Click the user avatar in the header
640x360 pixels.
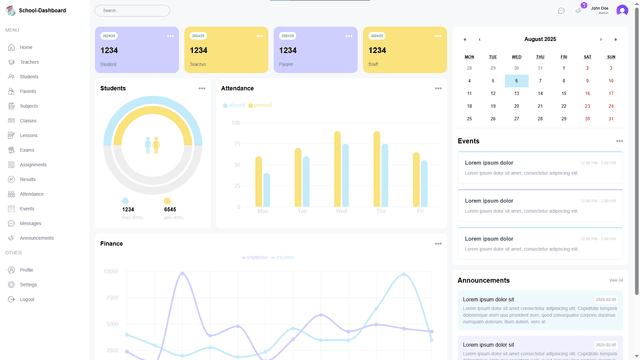coord(622,11)
